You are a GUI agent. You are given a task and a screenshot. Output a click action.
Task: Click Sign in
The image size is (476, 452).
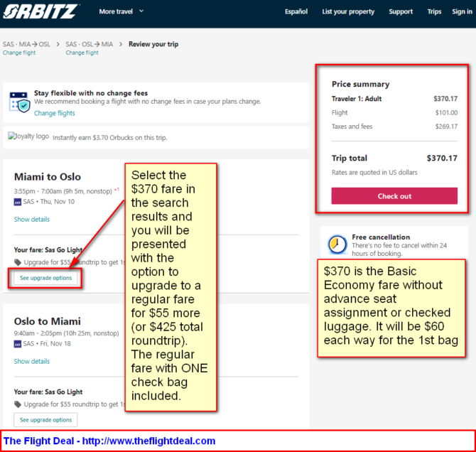(462, 11)
